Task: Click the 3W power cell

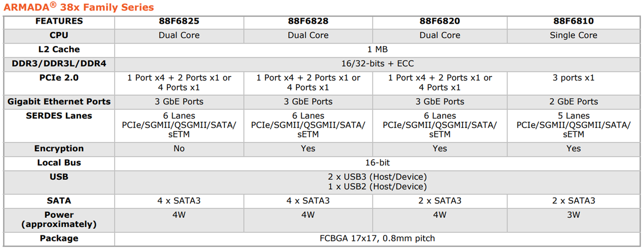Action: coord(573,215)
